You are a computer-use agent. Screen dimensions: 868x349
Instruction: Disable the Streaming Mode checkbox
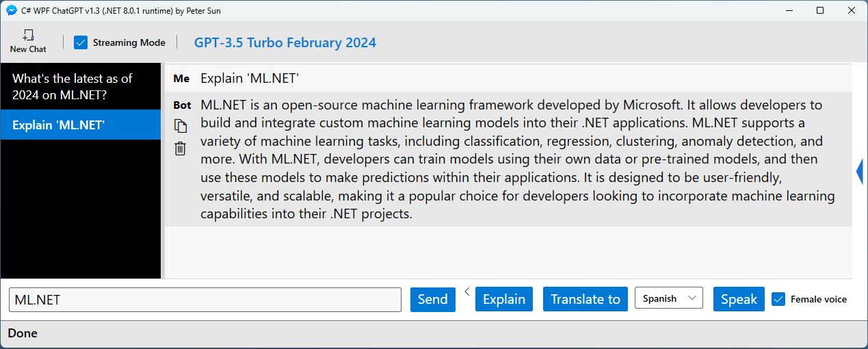click(x=81, y=42)
